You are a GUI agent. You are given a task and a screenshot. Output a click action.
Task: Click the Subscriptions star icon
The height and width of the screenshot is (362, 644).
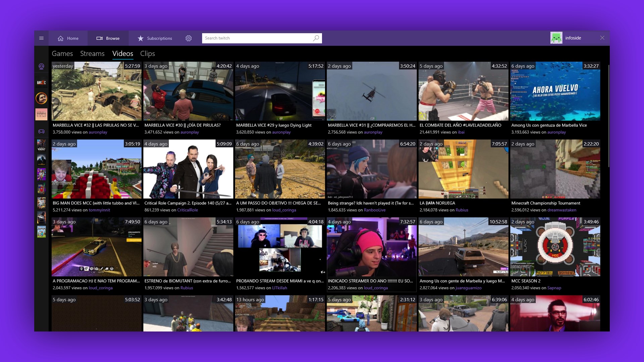(141, 38)
